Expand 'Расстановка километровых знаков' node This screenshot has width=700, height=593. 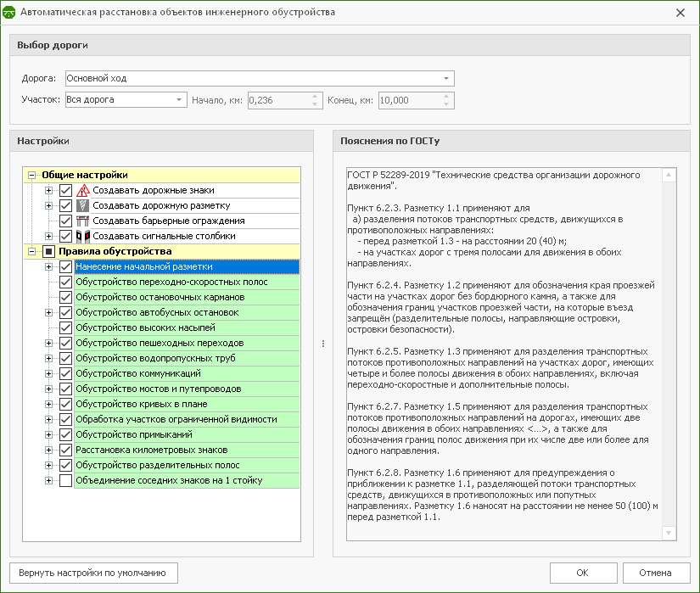pyautogui.click(x=48, y=450)
